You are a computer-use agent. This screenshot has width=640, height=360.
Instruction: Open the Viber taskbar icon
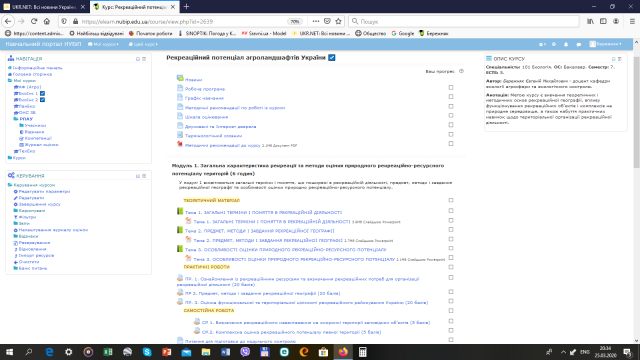coord(245,352)
